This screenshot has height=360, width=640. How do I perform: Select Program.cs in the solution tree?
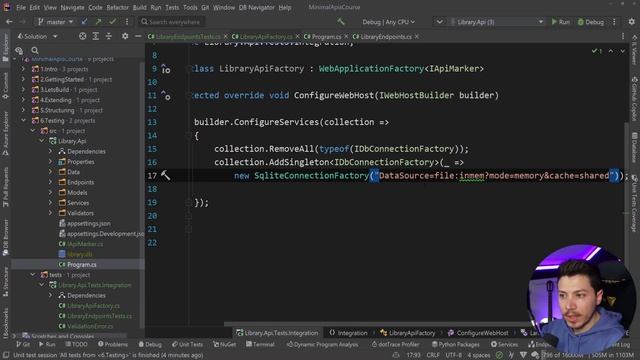click(x=82, y=264)
